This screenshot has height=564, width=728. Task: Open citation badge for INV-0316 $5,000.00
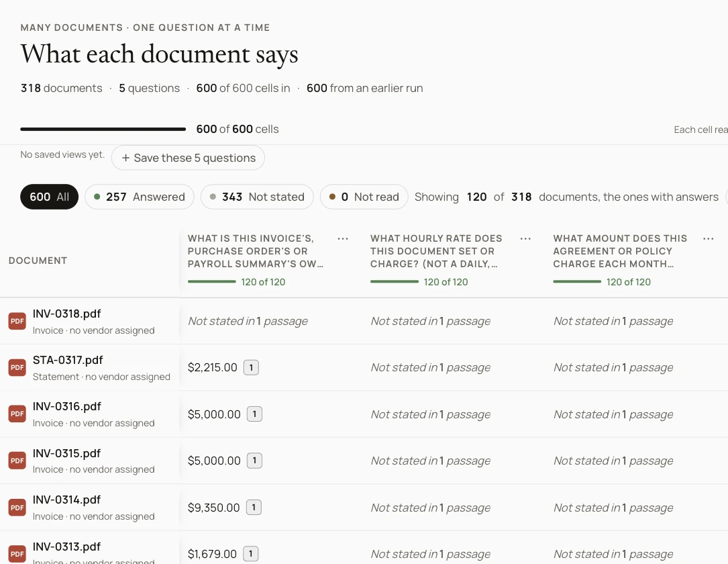click(x=254, y=414)
